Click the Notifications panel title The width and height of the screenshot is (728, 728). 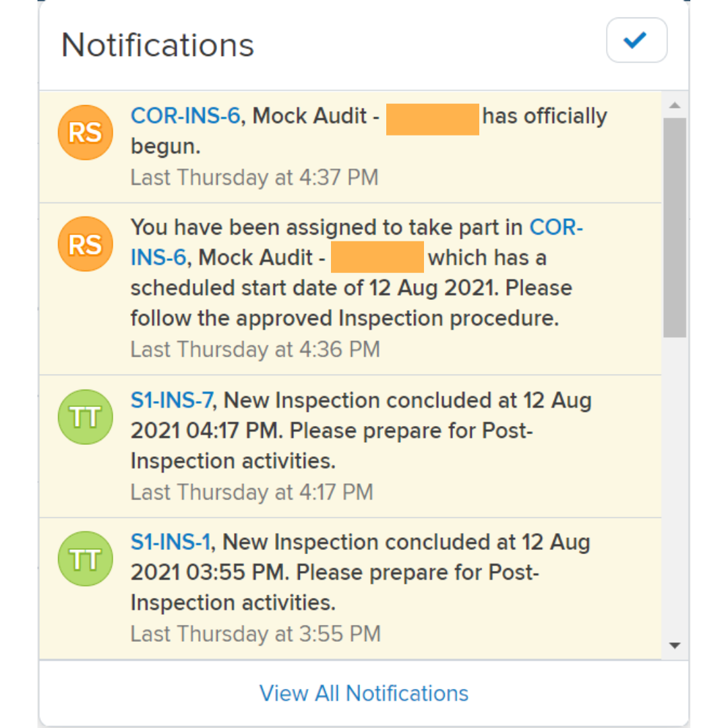(x=157, y=44)
